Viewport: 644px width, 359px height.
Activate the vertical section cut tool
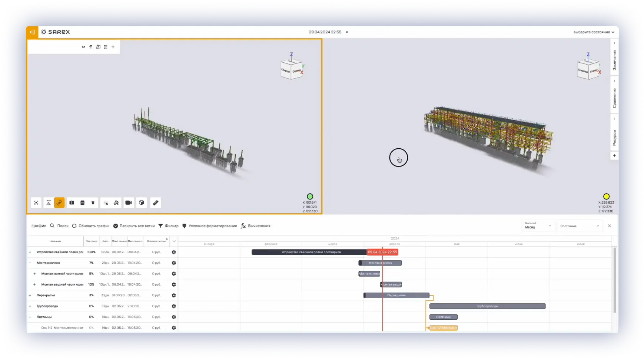[72, 203]
